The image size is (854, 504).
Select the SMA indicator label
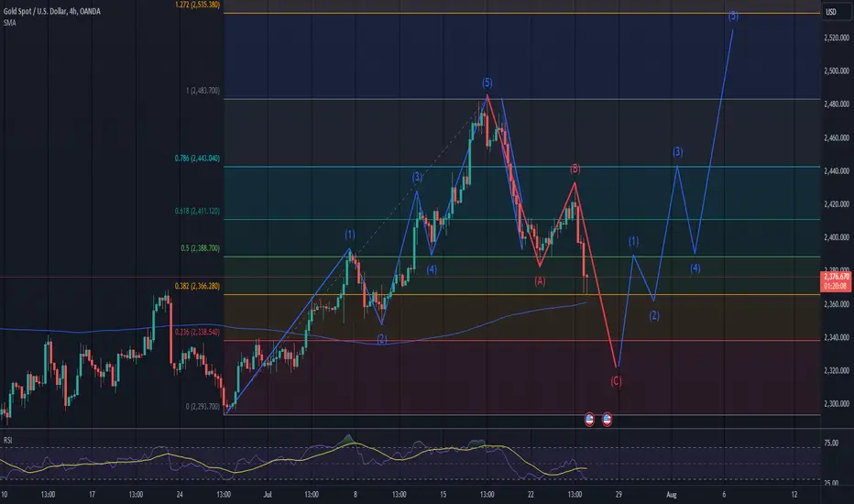pos(10,23)
